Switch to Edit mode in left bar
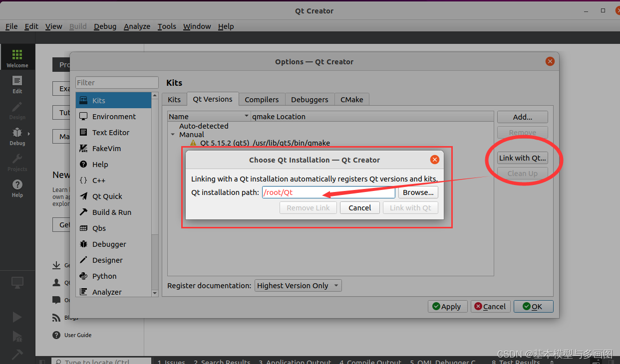Screen dimensions: 620x364 coord(17,84)
